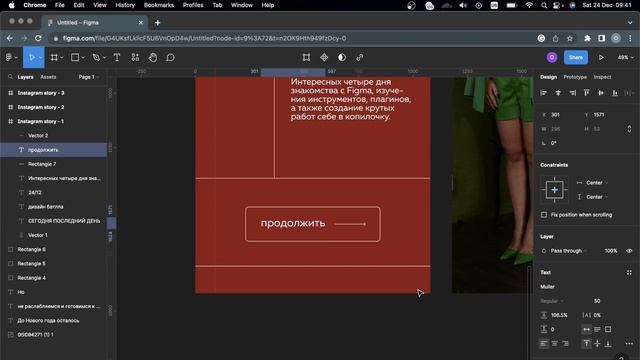Click the Share button
The height and width of the screenshot is (360, 640).
576,58
